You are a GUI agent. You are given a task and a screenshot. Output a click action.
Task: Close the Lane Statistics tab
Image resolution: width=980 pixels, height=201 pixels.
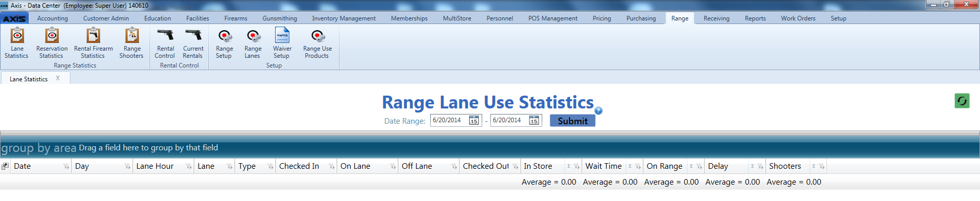tap(58, 78)
